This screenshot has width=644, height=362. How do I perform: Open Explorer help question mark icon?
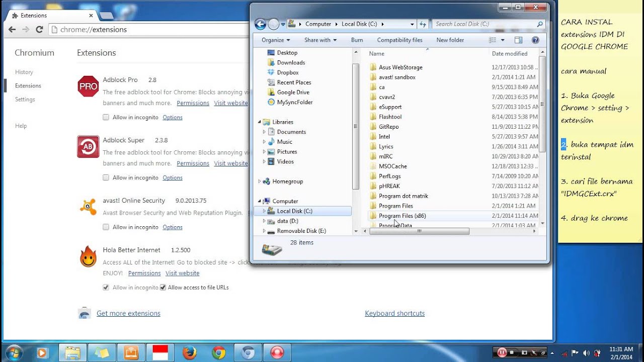(535, 40)
